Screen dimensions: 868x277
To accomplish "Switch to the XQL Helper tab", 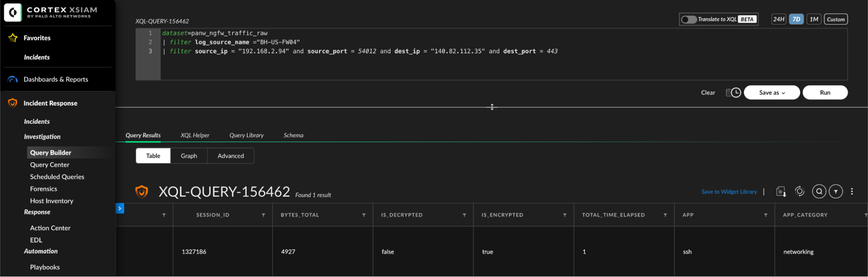I will (x=195, y=135).
